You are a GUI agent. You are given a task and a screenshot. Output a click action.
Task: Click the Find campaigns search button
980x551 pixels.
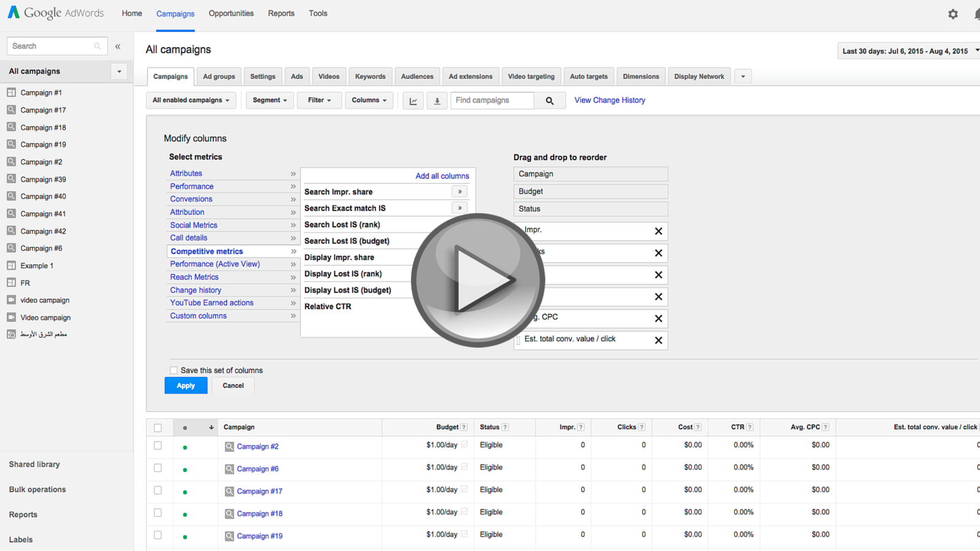(549, 100)
